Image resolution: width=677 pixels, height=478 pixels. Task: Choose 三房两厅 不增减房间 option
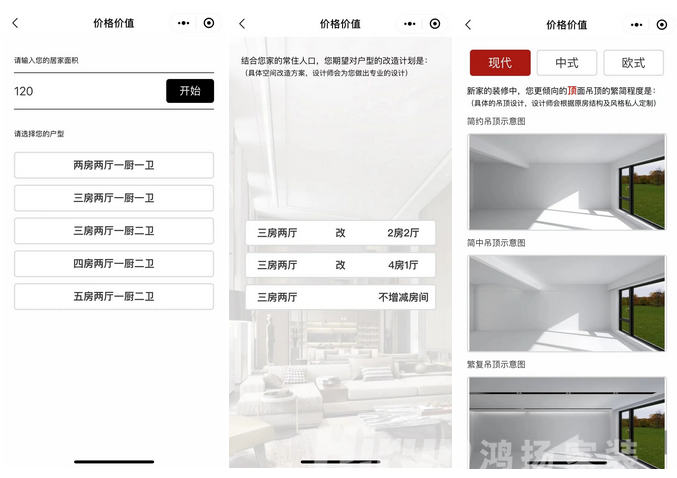pos(340,297)
